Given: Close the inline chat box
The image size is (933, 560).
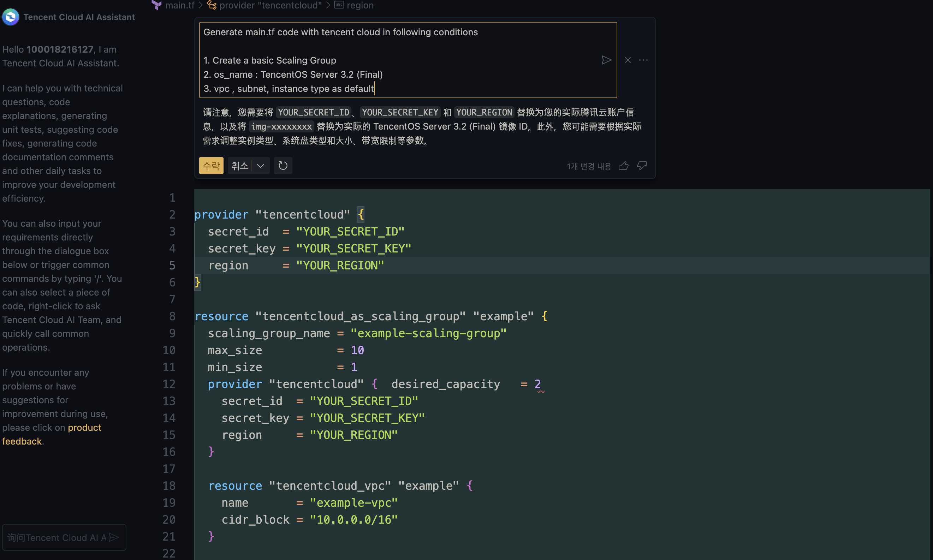Looking at the screenshot, I should pyautogui.click(x=628, y=60).
